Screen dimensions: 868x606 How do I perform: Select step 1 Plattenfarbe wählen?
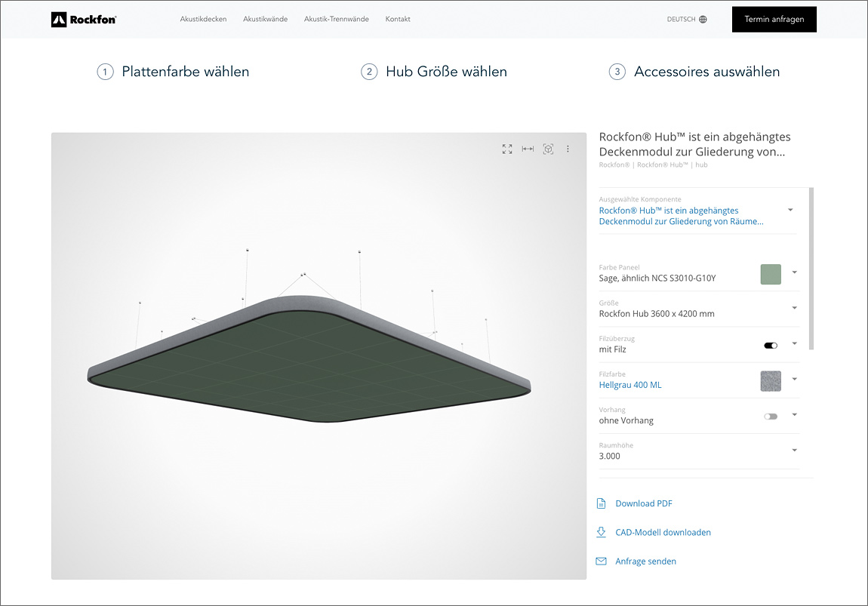tap(174, 72)
